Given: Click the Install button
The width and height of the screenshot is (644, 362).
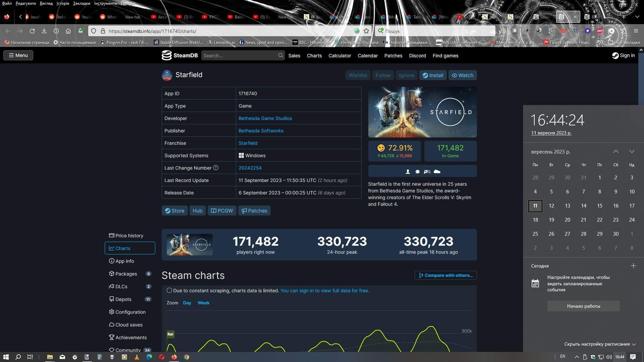Looking at the screenshot, I should pos(433,75).
